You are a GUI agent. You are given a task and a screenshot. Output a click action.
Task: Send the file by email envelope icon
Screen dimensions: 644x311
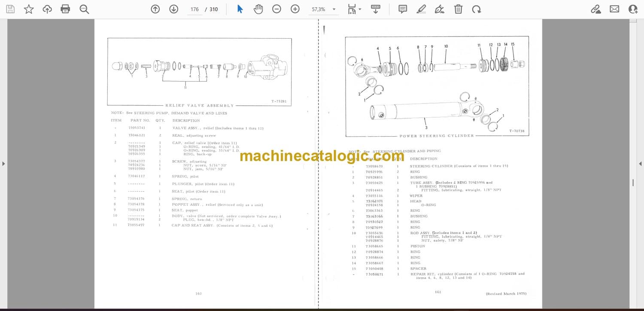[x=614, y=9]
